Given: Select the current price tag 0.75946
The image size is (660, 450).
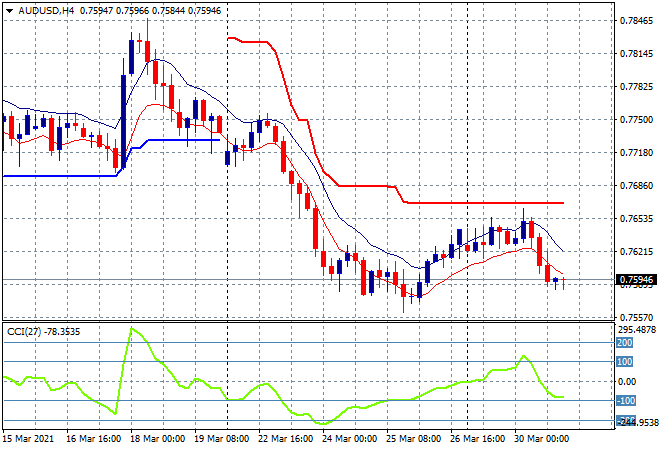Looking at the screenshot, I should [632, 280].
